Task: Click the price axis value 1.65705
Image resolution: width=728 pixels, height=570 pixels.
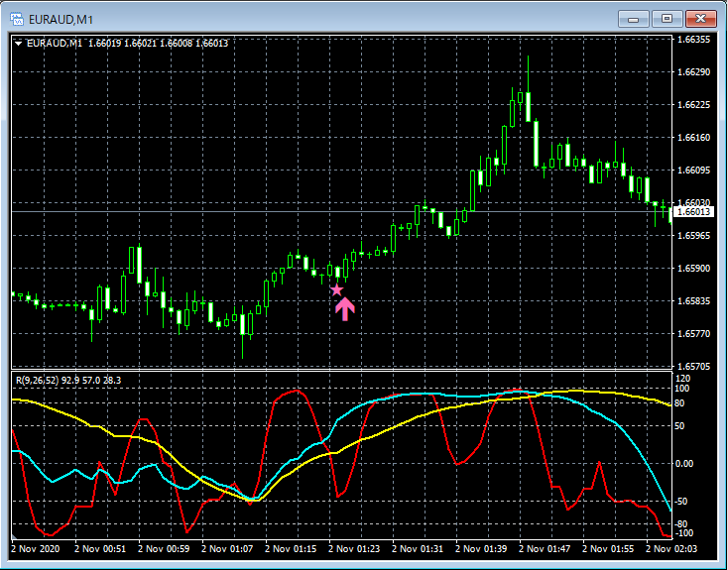Action: (693, 367)
